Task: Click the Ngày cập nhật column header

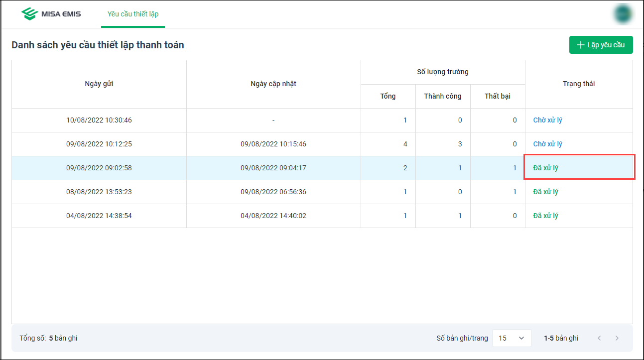Action: coord(273,84)
